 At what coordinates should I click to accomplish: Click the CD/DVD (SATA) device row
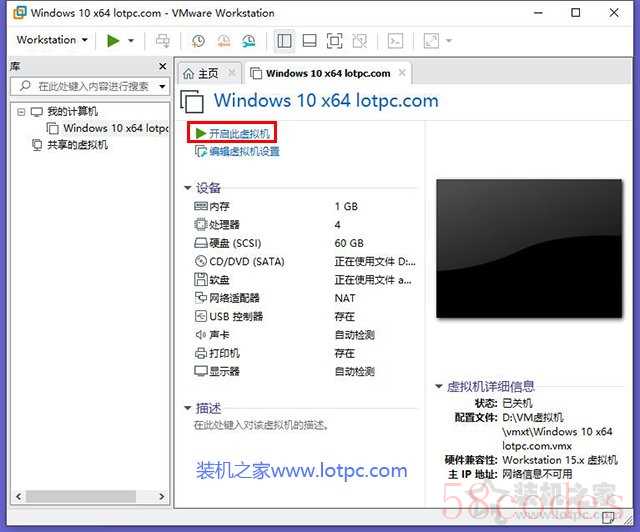304,261
